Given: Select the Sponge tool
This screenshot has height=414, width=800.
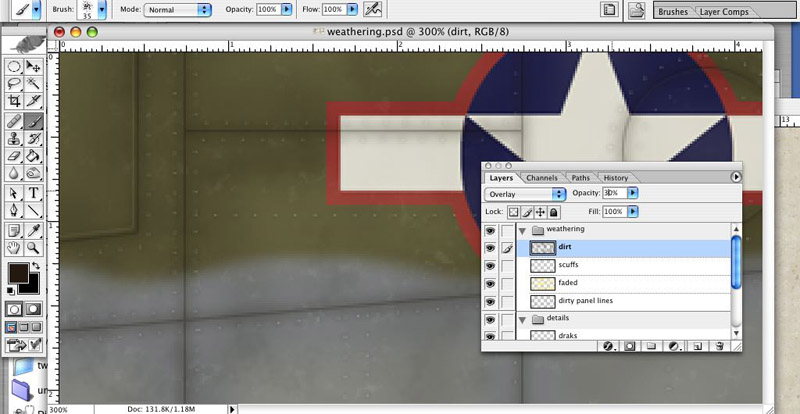Looking at the screenshot, I should (34, 173).
